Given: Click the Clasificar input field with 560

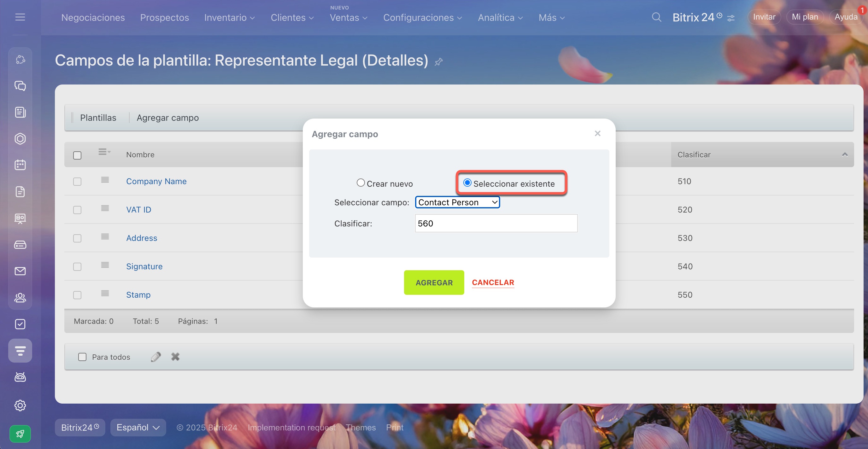Looking at the screenshot, I should pos(496,223).
